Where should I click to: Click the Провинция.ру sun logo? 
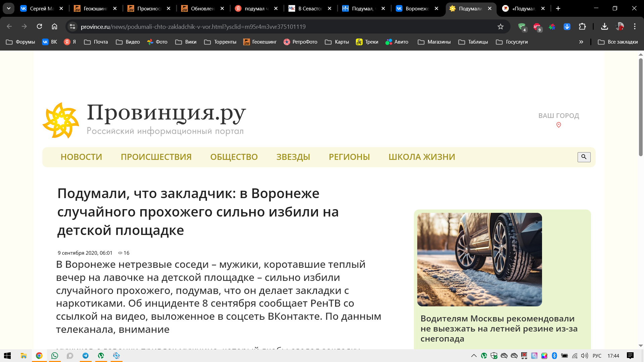[x=61, y=120]
